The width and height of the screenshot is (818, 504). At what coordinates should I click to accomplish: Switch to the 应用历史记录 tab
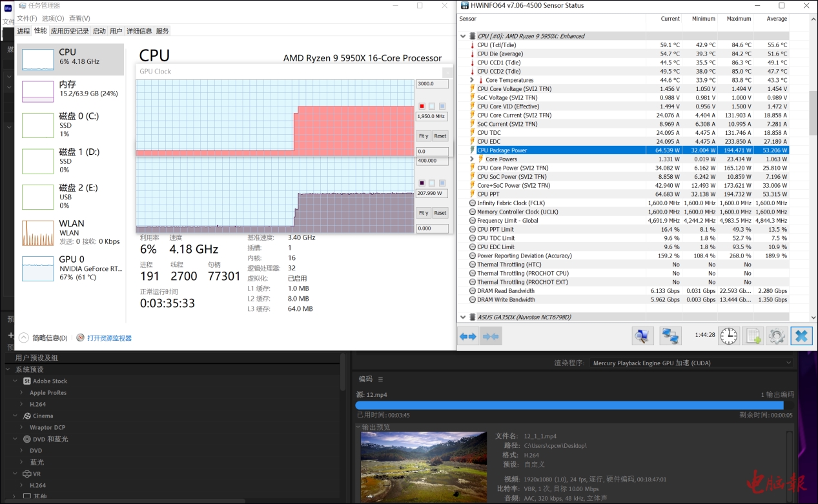[x=70, y=31]
